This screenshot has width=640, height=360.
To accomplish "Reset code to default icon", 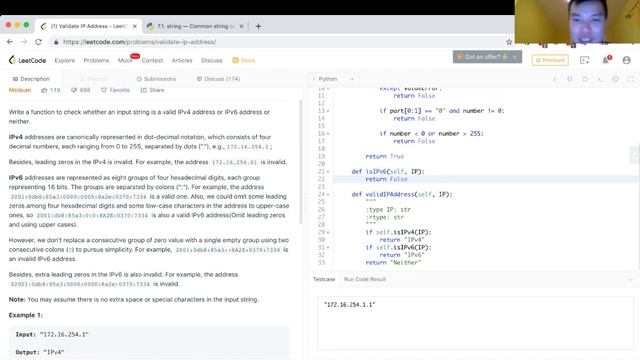I will point(585,79).
